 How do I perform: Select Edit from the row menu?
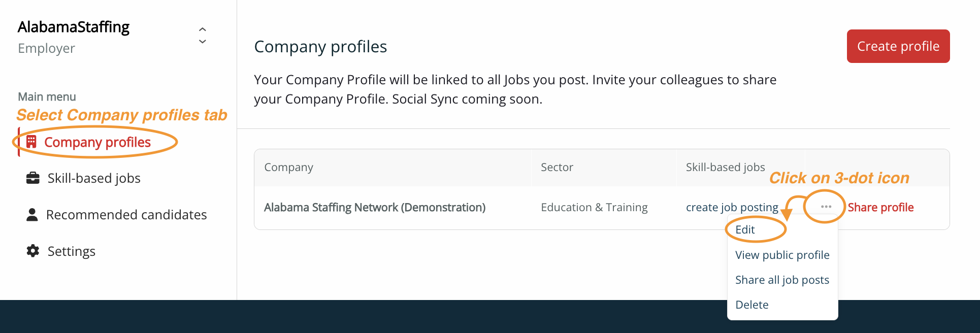click(745, 229)
